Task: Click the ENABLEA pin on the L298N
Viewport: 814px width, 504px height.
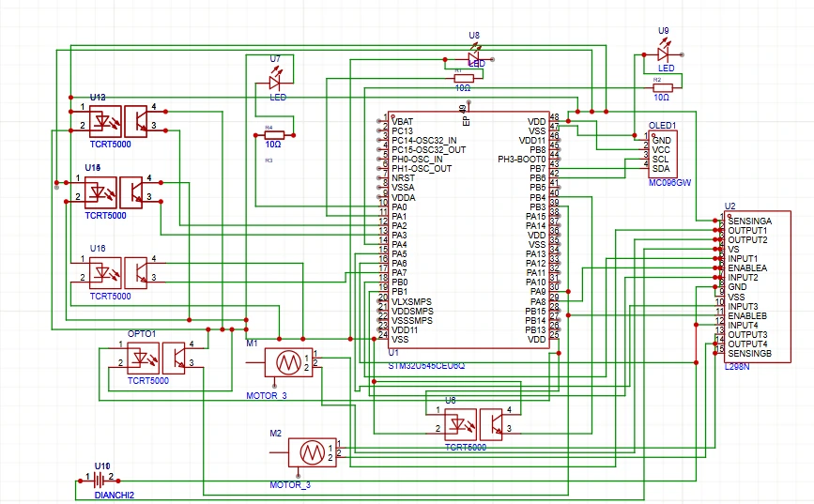Action: (747, 268)
